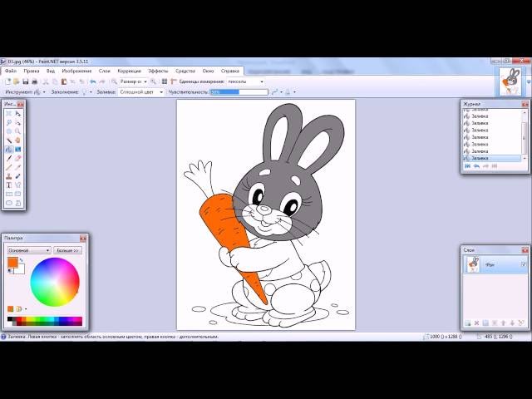This screenshot has height=399, width=532.
Task: Open the Заполнение fill mode dropdown
Action: coord(91,92)
